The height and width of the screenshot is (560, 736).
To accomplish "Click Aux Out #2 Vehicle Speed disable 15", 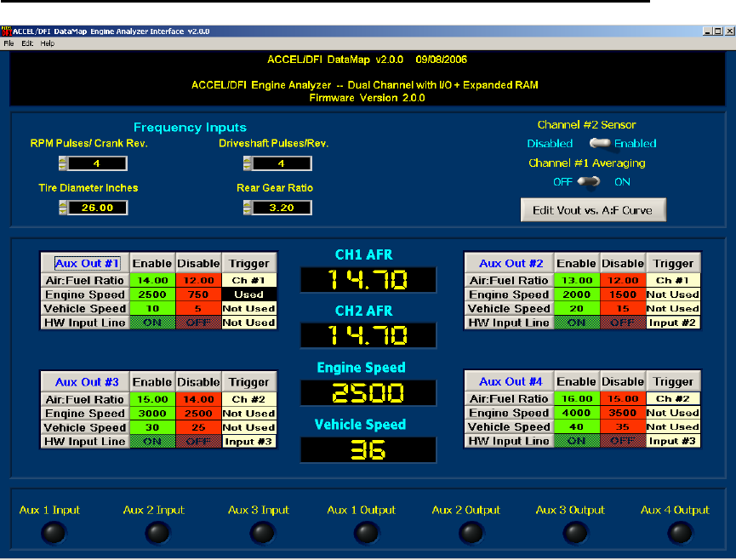I will click(x=623, y=308).
